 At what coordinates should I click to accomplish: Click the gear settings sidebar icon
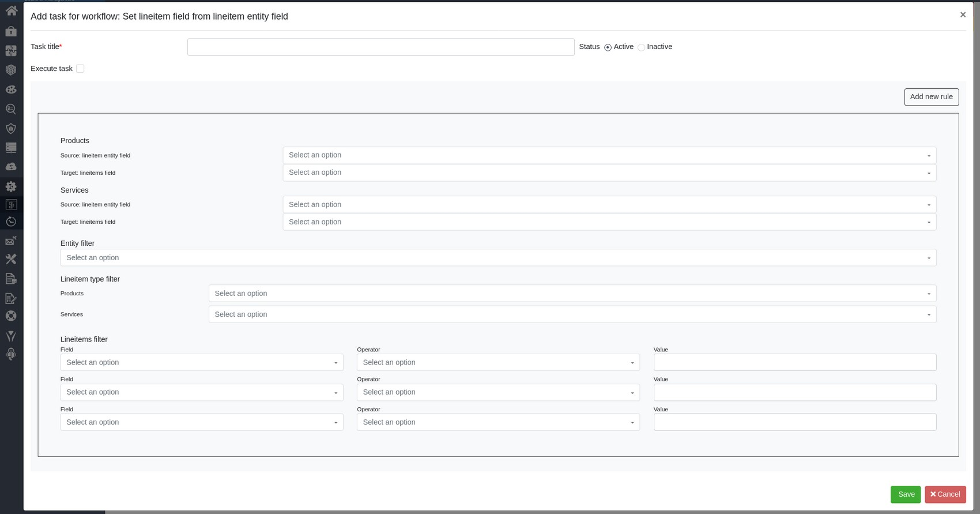[x=11, y=186]
